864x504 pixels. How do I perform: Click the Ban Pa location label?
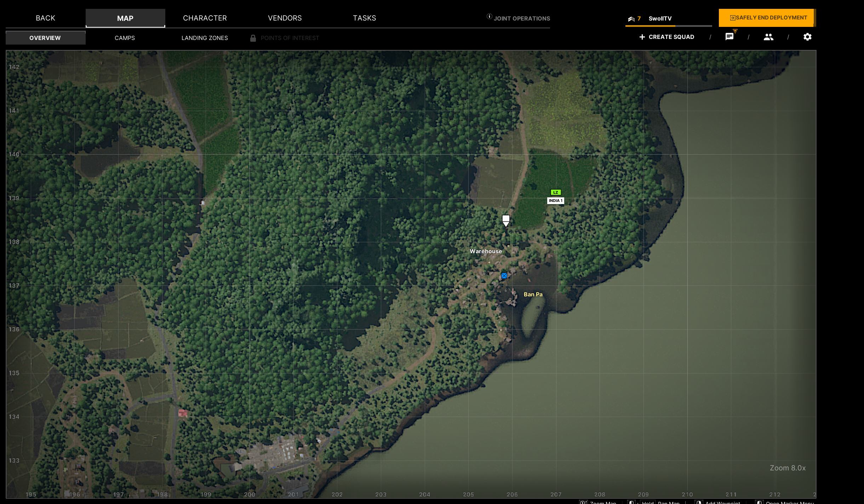(533, 294)
